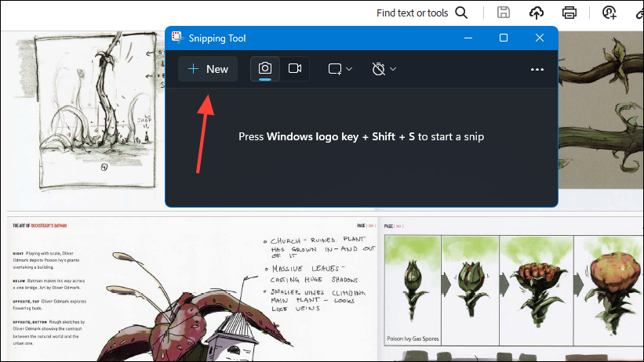Save the PDF with floppy disk icon
Viewport: 644px width, 362px height.
click(503, 13)
